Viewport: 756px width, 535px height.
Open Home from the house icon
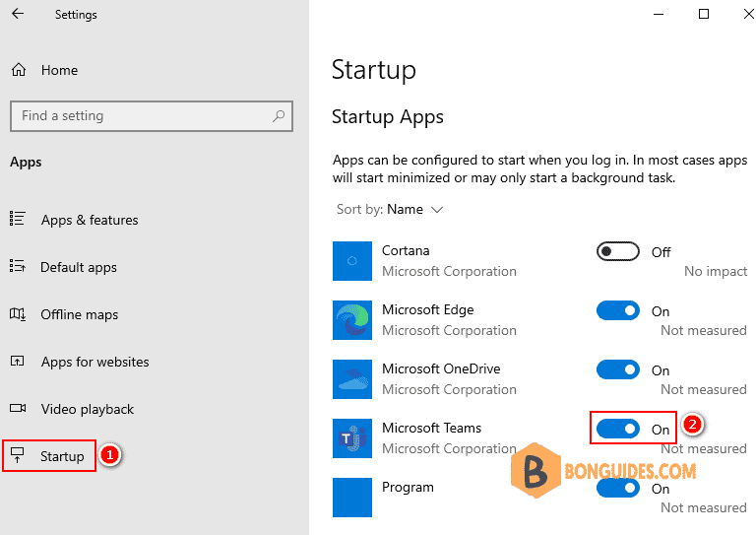(x=19, y=70)
